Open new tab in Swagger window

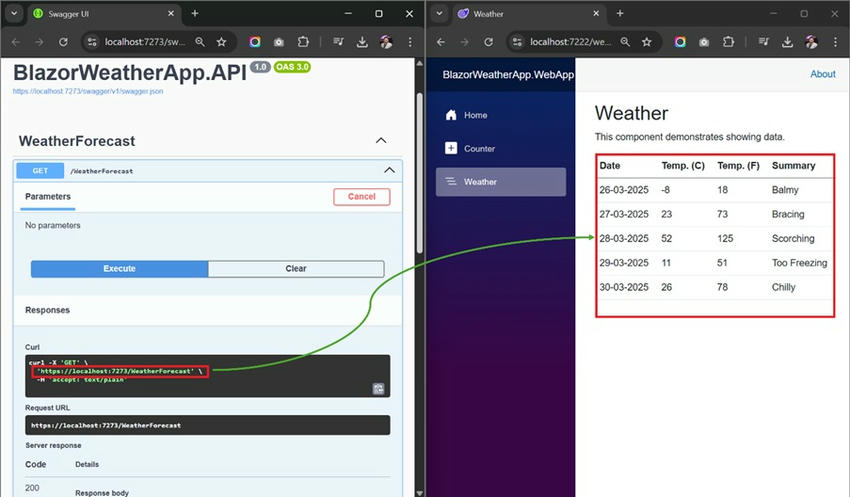coord(195,14)
